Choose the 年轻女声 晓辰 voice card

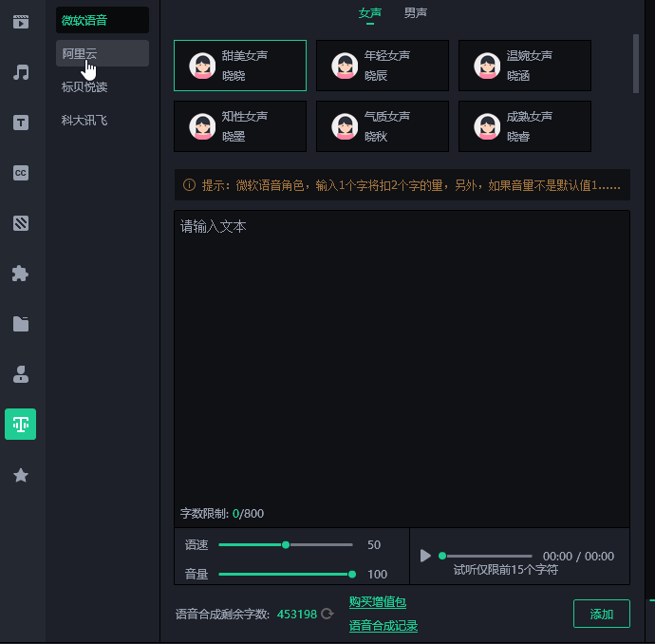click(383, 66)
